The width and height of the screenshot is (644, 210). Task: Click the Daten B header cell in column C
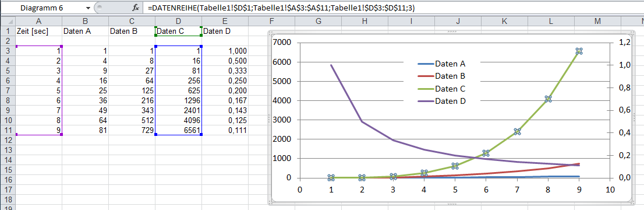(132, 31)
